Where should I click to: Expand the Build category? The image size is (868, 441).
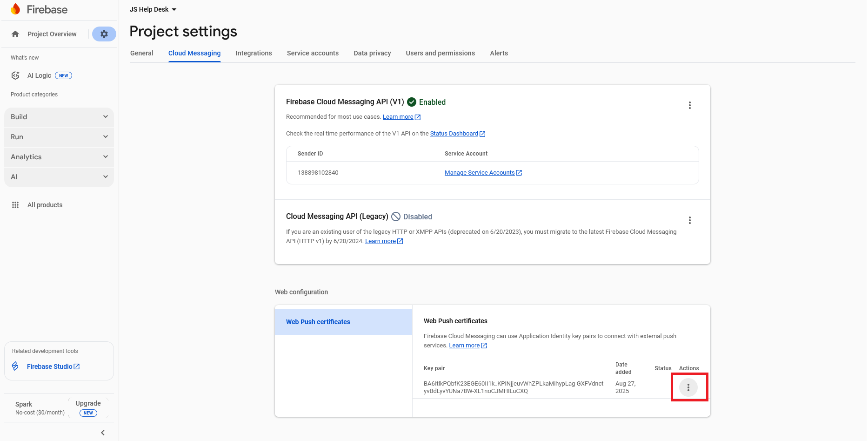click(59, 117)
